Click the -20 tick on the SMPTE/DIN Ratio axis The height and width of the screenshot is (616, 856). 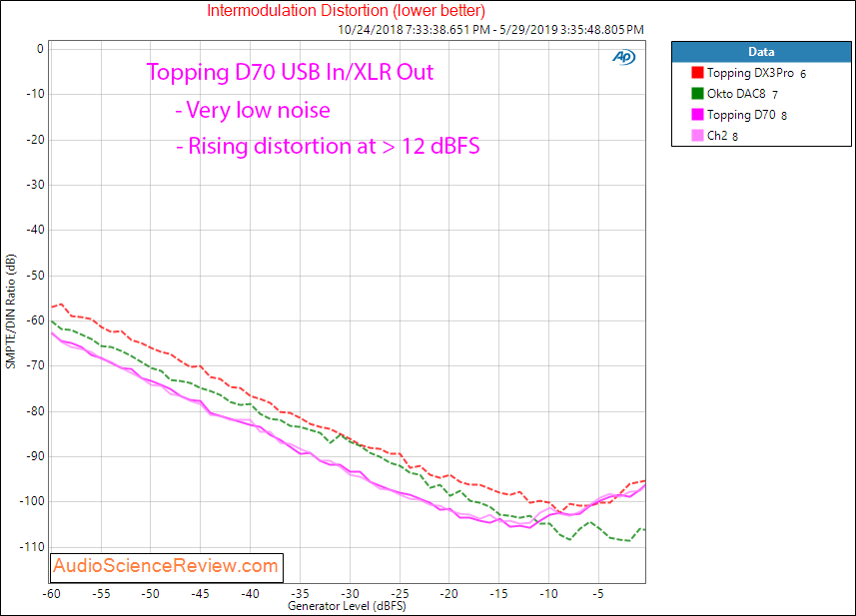pos(35,139)
